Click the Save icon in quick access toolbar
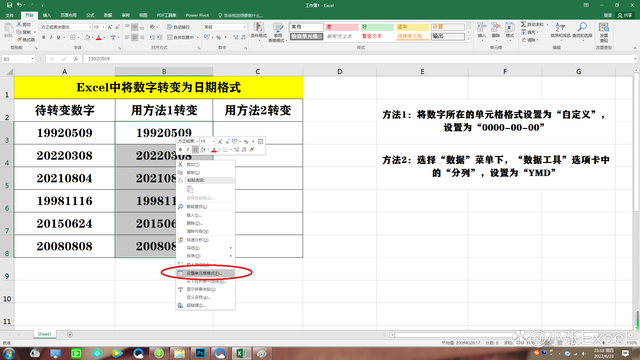Viewport: 640px width, 360px height. 9,5
